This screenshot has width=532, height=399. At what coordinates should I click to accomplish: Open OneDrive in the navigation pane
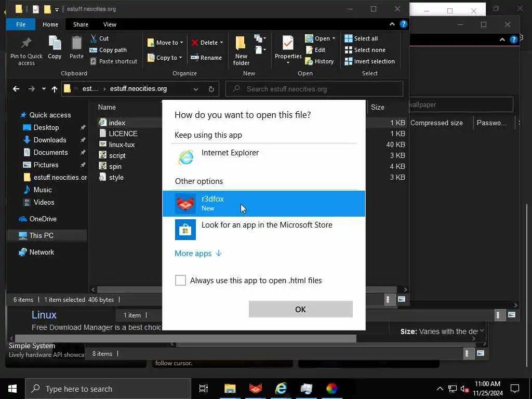coord(43,219)
